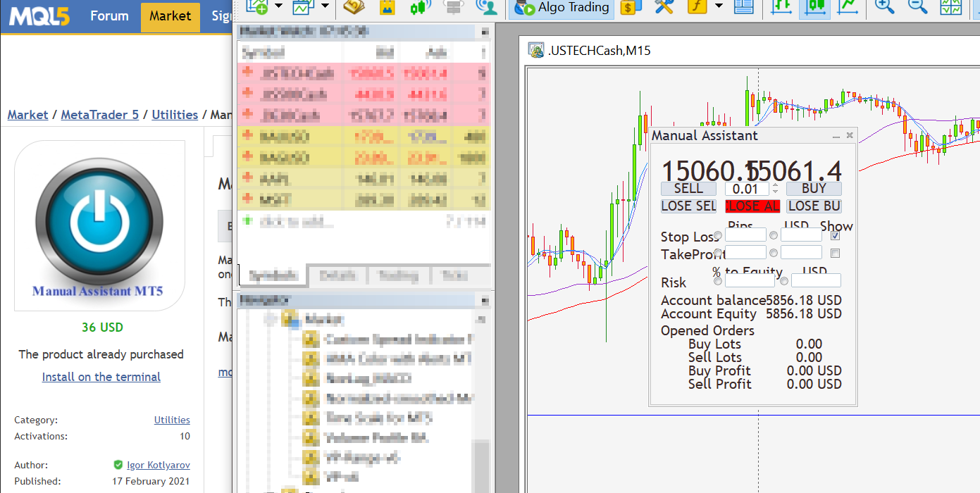Uncheck the Stop Loss Show checkbox
Viewport: 980px width, 493px height.
836,236
